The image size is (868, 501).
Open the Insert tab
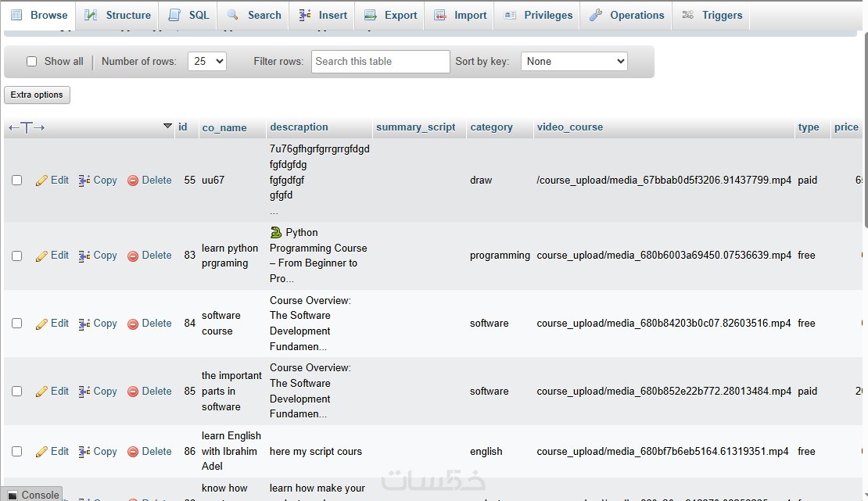click(323, 15)
